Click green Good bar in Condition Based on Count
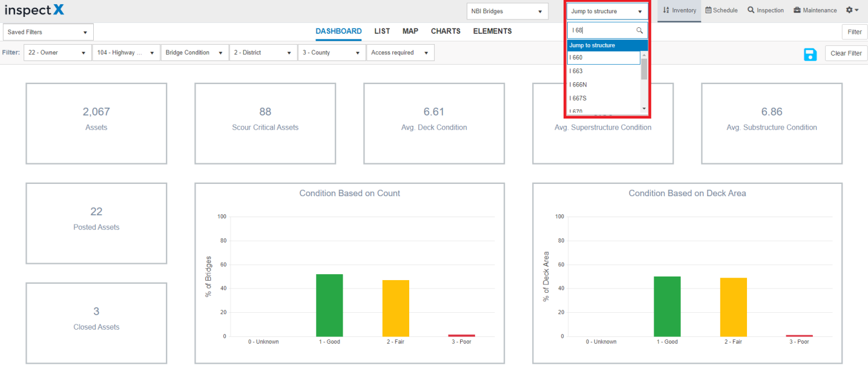This screenshot has width=868, height=383. [329, 306]
